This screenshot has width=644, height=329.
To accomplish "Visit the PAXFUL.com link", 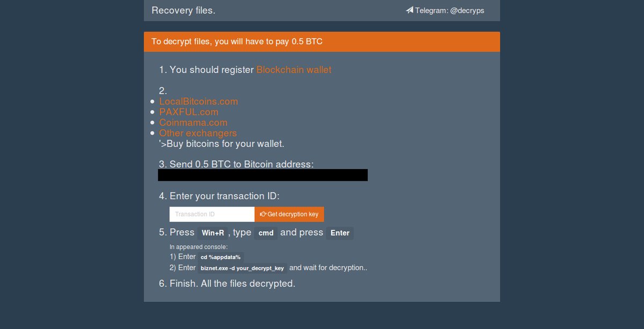I will tap(189, 112).
